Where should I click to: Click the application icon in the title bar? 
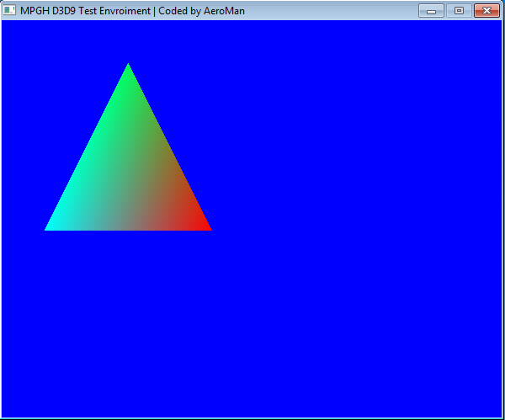(x=9, y=10)
